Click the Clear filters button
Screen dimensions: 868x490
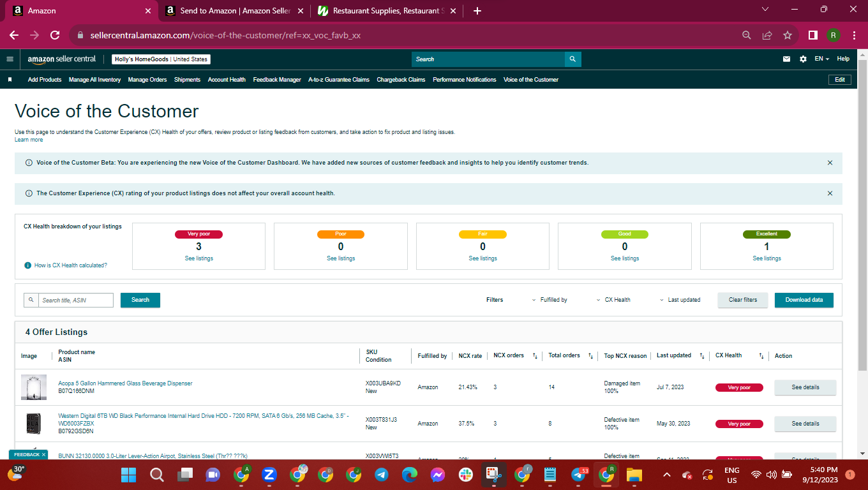743,300
